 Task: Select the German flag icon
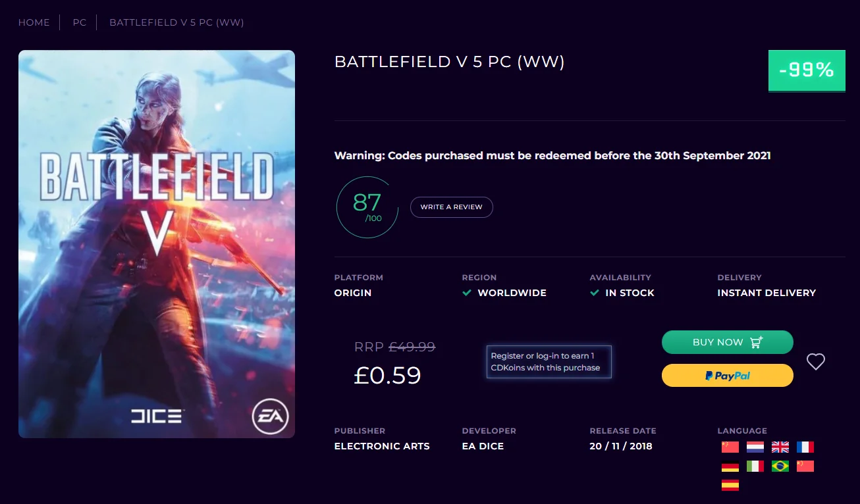pyautogui.click(x=730, y=466)
